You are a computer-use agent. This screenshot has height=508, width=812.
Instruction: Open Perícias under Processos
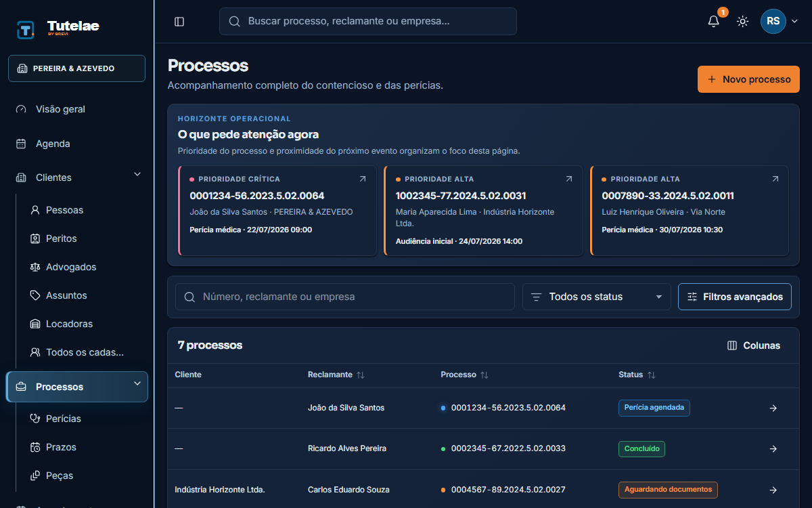click(84, 419)
